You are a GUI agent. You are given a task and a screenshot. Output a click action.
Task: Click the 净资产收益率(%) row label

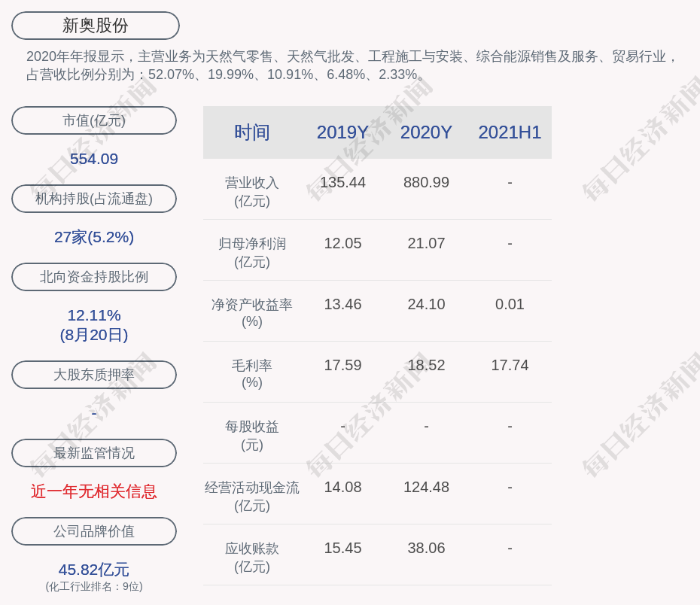coord(252,313)
